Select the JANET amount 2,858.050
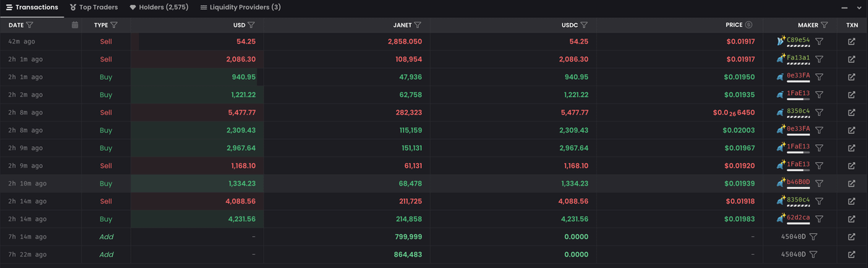Viewport: 868px width, 268px height. (x=405, y=42)
